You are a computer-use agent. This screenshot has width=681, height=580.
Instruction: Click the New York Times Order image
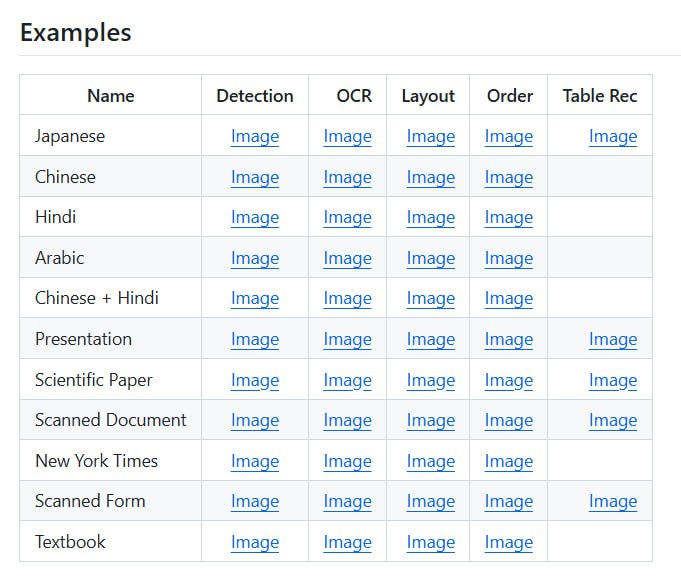(508, 461)
